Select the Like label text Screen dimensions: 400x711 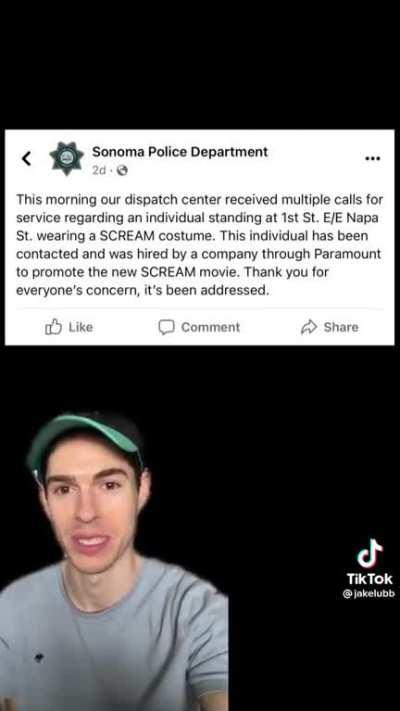pyautogui.click(x=81, y=327)
